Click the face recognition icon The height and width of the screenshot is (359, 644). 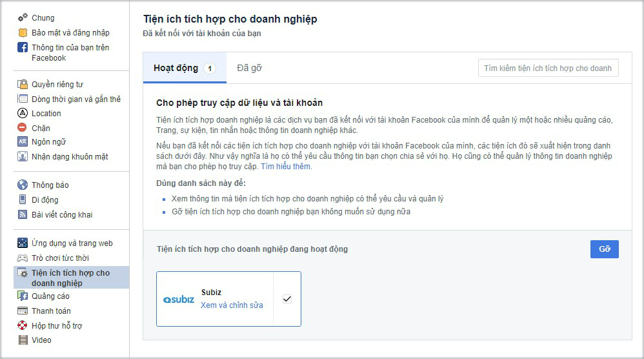[x=23, y=156]
